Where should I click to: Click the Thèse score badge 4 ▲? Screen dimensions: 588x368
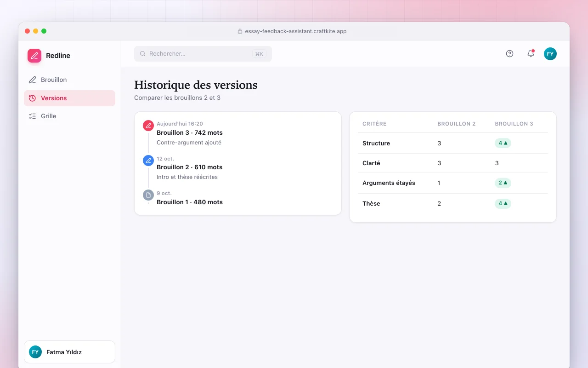503,203
